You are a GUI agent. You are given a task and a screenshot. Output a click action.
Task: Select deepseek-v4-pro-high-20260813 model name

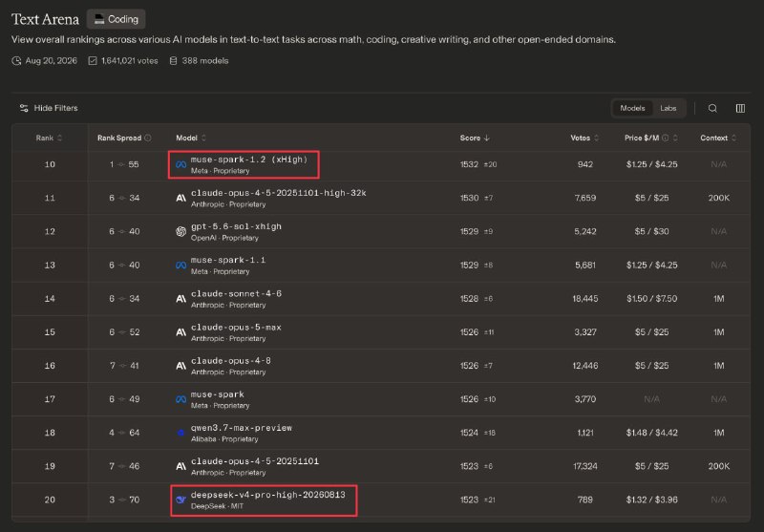[x=268, y=495]
